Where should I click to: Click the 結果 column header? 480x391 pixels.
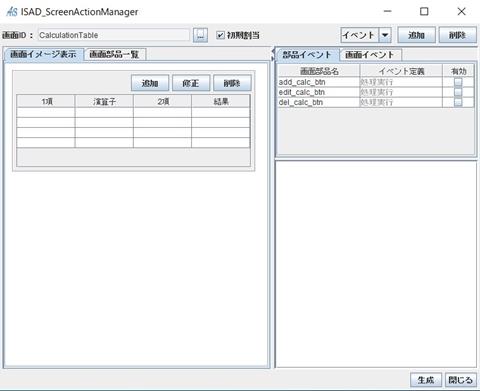click(x=221, y=101)
